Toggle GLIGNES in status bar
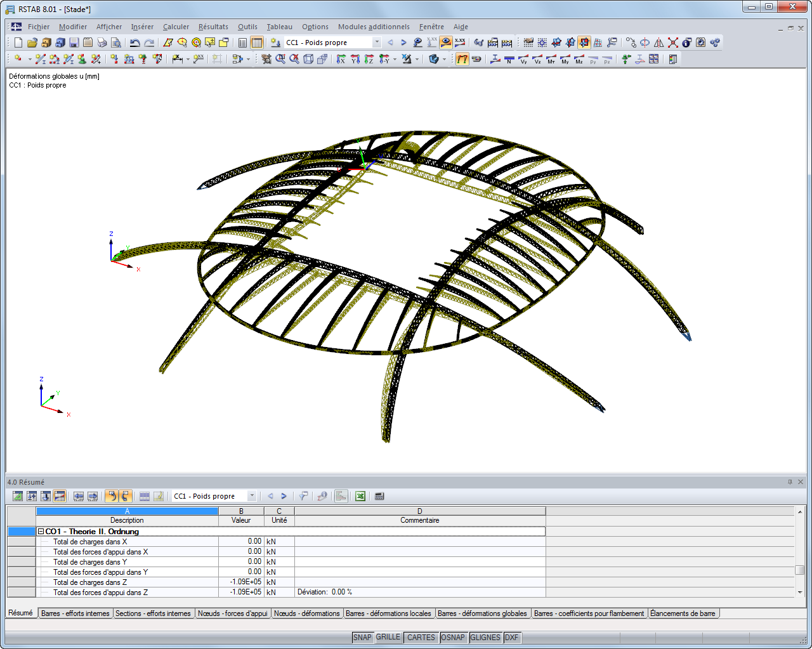 [x=485, y=638]
